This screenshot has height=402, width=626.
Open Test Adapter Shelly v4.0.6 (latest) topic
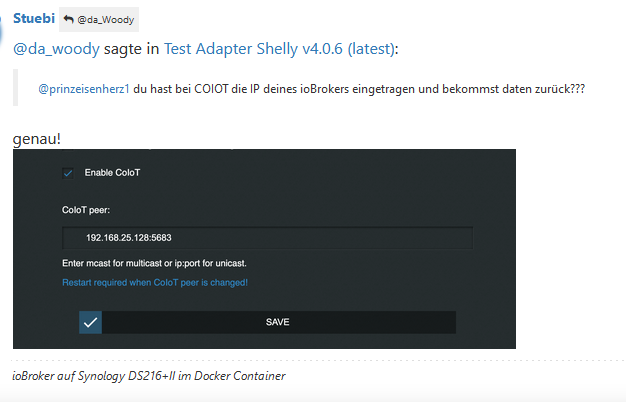click(279, 49)
